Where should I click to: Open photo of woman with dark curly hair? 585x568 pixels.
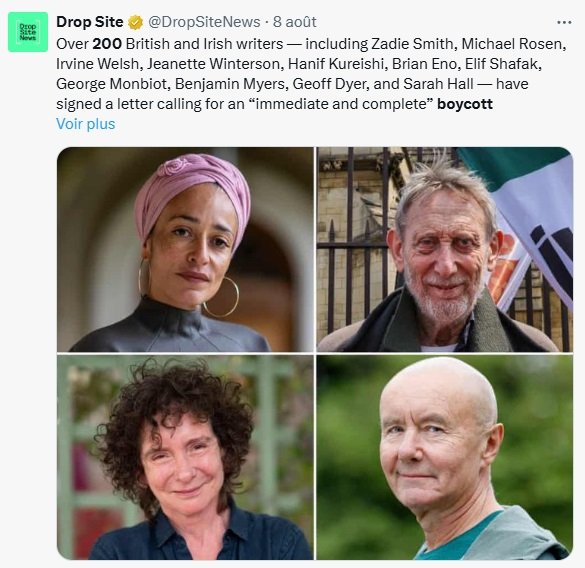click(185, 457)
